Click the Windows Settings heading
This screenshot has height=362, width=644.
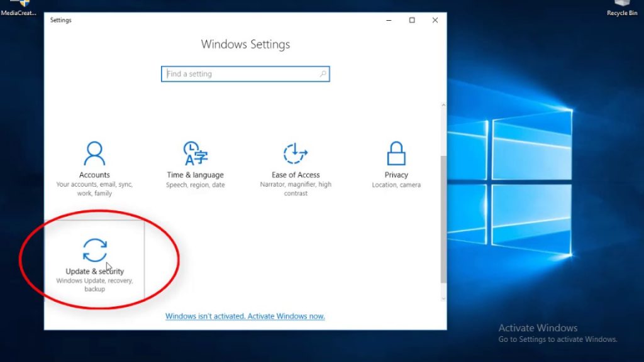coord(245,44)
